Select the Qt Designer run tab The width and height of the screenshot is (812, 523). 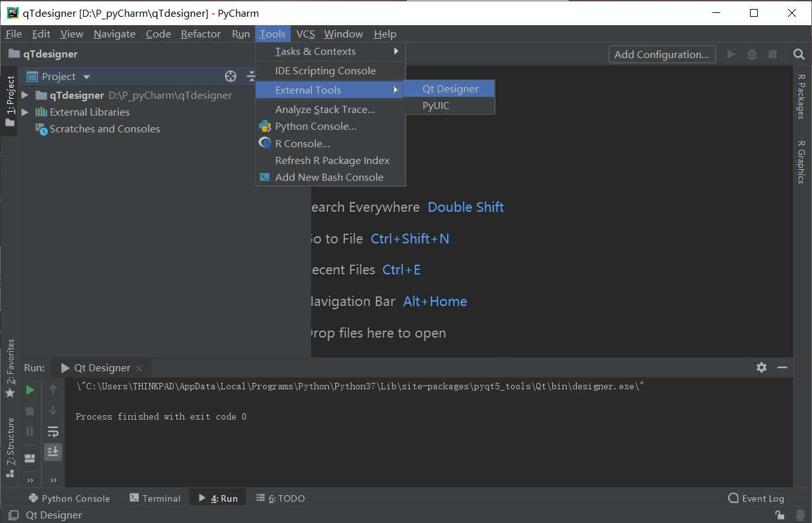[101, 368]
